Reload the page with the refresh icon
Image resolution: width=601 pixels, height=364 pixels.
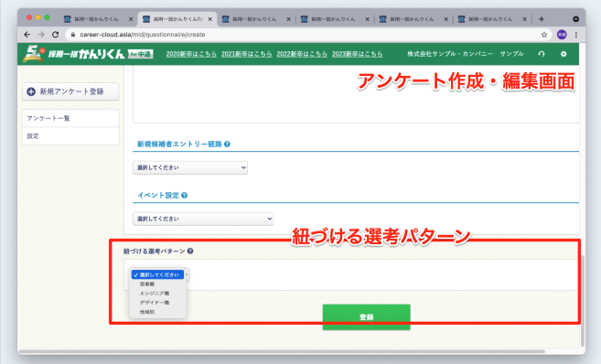[55, 35]
